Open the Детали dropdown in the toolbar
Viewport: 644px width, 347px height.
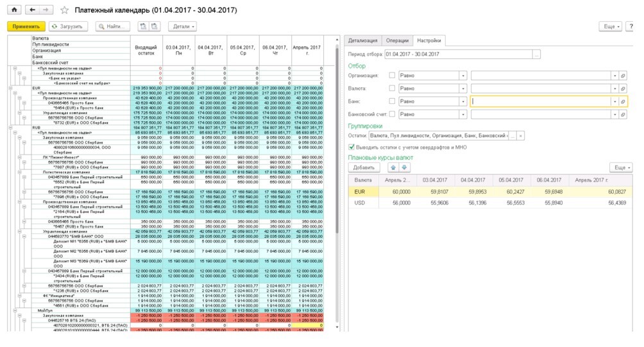pos(182,26)
